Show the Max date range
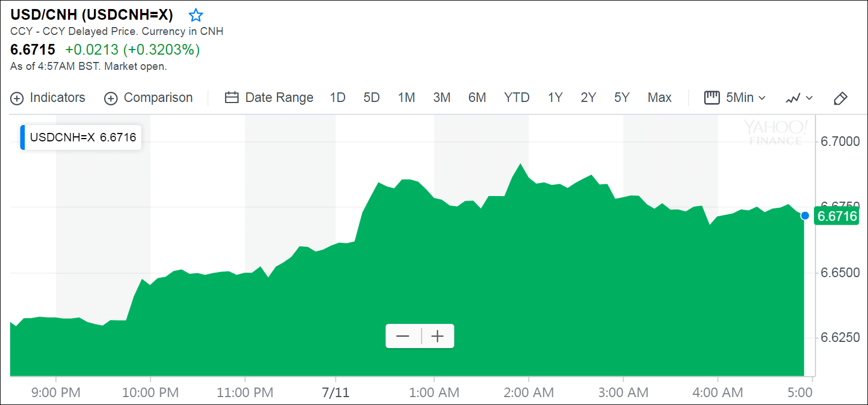 point(659,97)
